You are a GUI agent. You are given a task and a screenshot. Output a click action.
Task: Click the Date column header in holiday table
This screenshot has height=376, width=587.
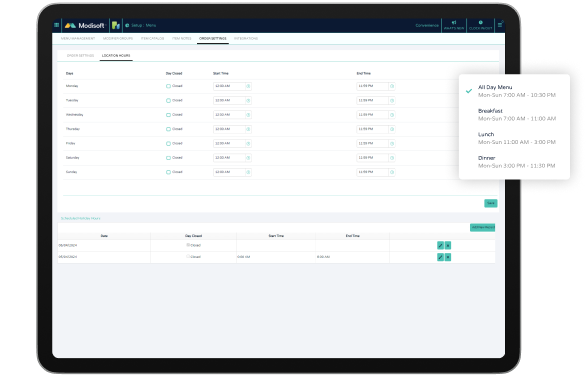[104, 236]
